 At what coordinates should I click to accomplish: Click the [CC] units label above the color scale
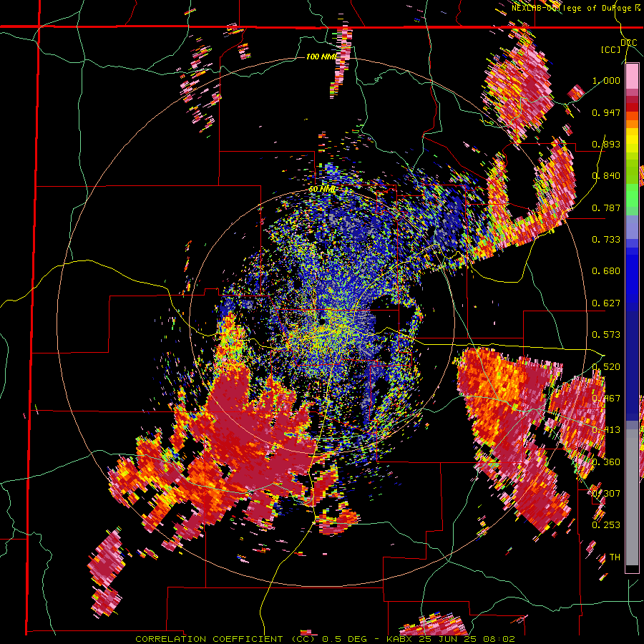pos(611,49)
